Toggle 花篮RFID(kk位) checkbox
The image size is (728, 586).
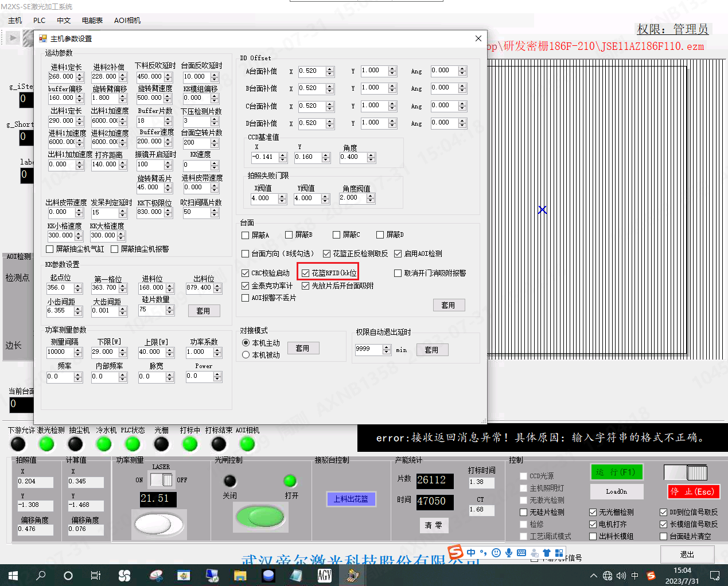[306, 273]
